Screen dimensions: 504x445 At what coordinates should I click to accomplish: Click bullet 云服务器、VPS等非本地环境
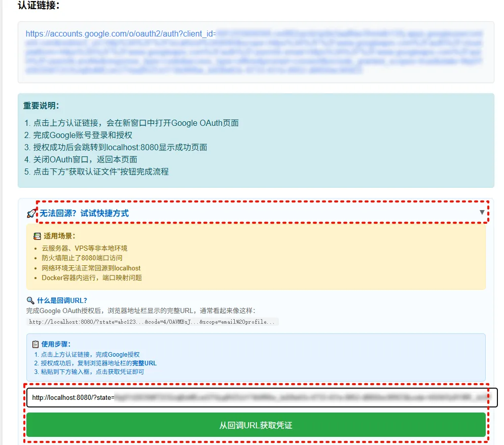point(84,248)
